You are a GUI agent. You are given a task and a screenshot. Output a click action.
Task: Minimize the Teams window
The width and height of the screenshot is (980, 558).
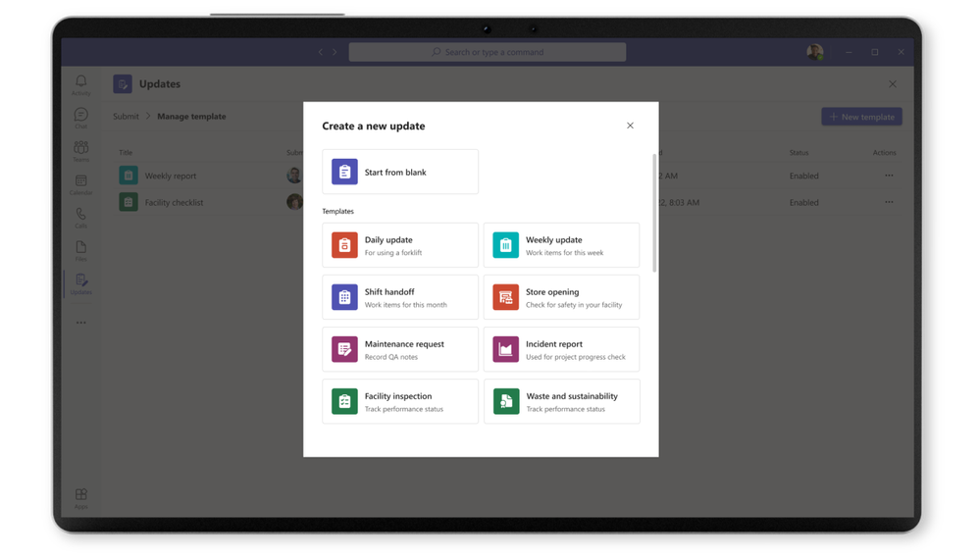[x=849, y=52]
